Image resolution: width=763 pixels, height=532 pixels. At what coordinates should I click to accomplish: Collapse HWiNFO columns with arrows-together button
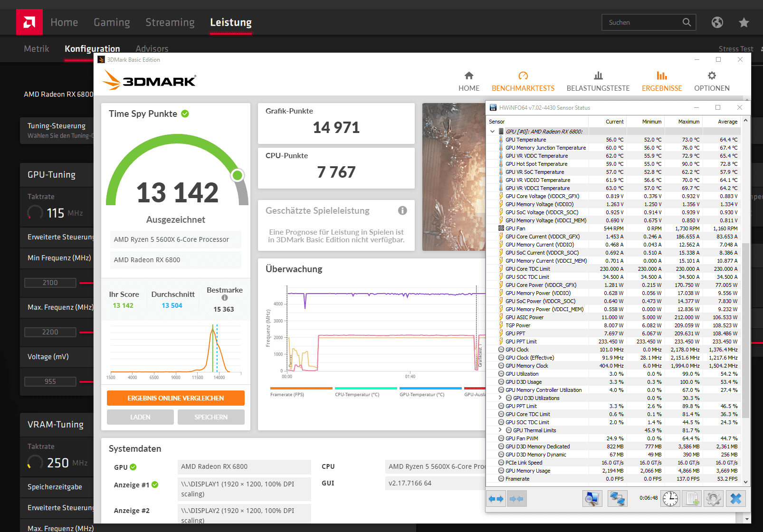(516, 499)
